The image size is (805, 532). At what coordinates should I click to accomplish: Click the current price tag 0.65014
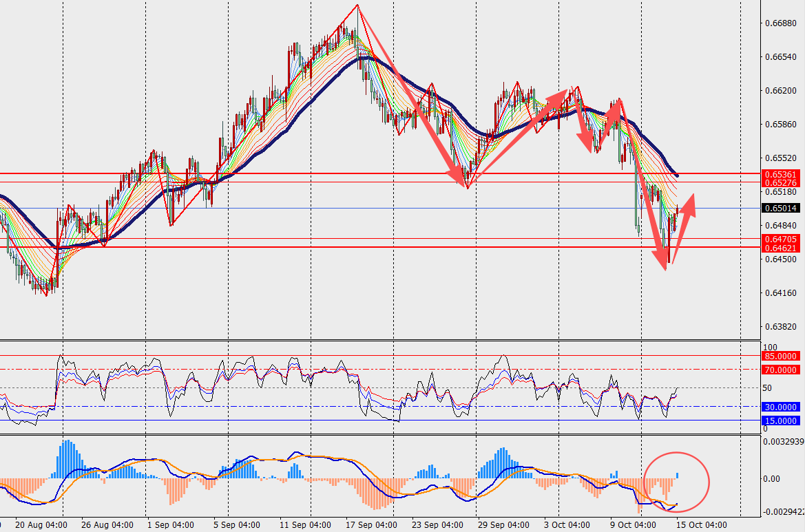781,209
